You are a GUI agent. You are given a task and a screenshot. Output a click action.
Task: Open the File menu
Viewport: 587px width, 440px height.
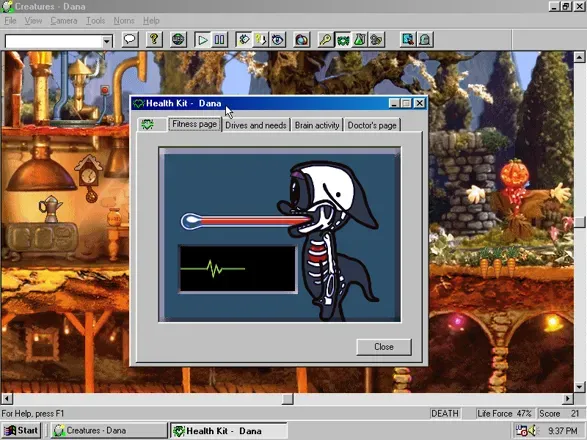pyautogui.click(x=10, y=21)
